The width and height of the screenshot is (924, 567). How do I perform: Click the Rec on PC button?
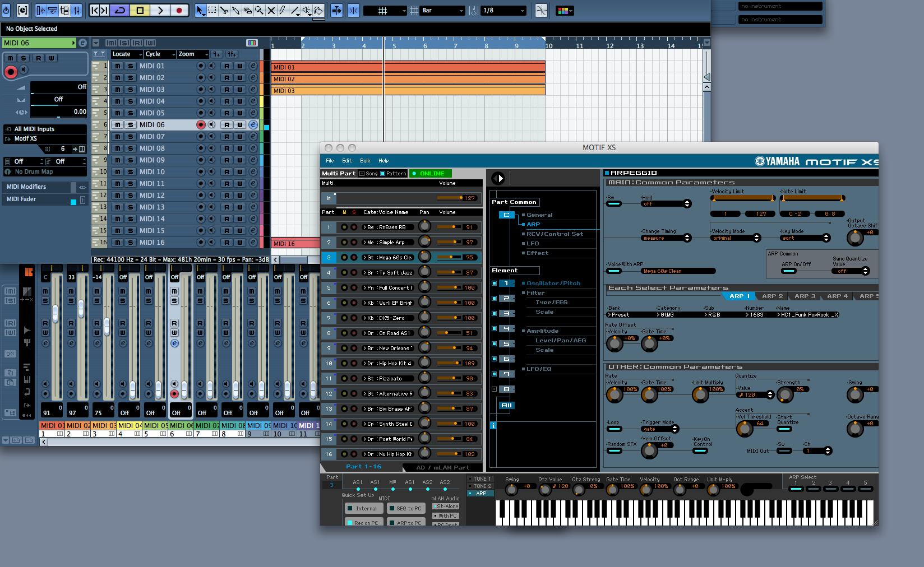pos(363,523)
